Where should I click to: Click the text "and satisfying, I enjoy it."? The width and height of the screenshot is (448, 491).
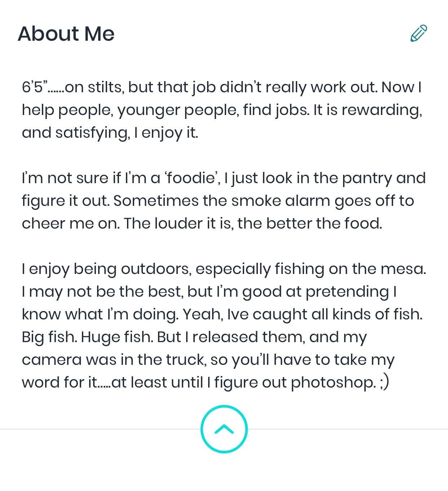click(110, 133)
